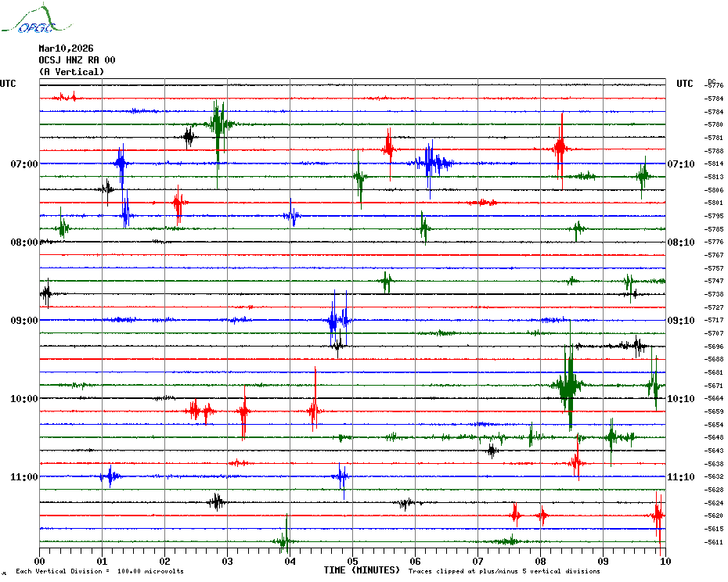This screenshot has width=728, height=582.
Task: Click the TIME (MINUTES) axis title
Action: click(362, 571)
